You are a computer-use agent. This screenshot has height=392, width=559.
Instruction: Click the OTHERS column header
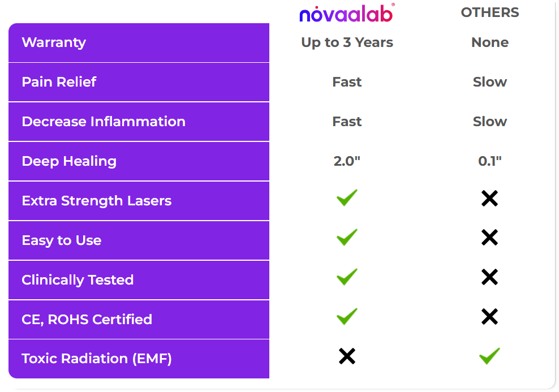point(490,12)
